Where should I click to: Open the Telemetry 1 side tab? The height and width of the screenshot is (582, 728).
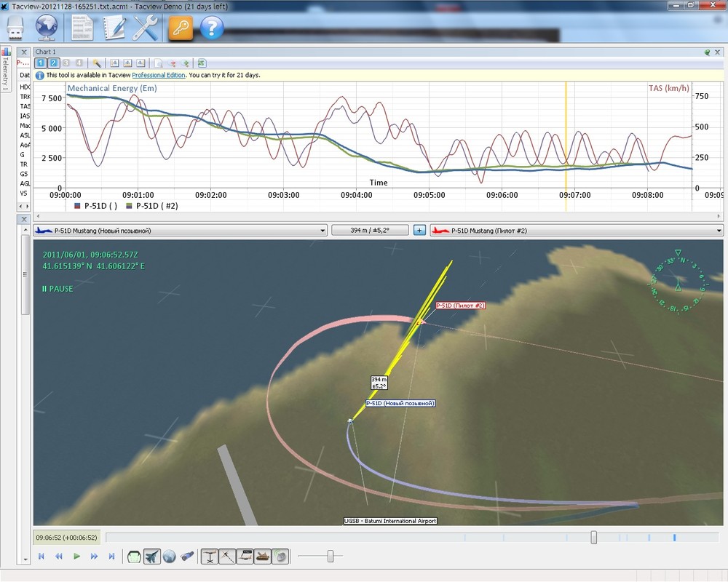pyautogui.click(x=6, y=70)
